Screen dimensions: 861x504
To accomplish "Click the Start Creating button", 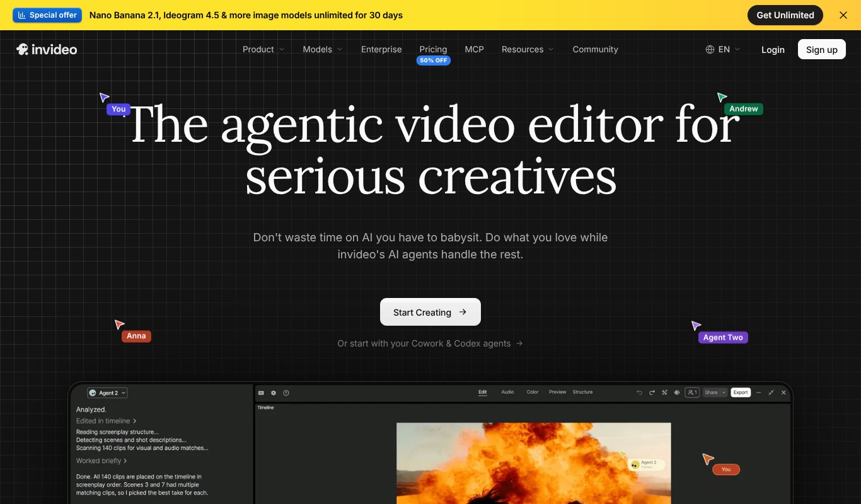I will (430, 312).
